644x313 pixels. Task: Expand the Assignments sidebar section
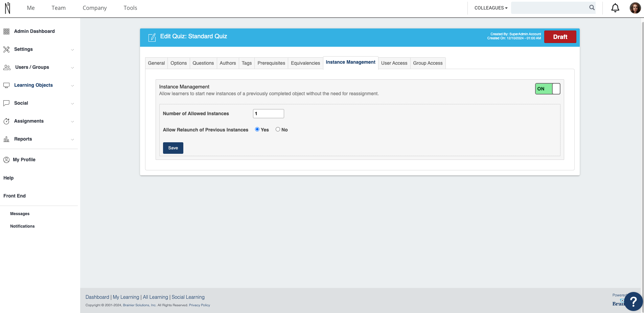(72, 122)
